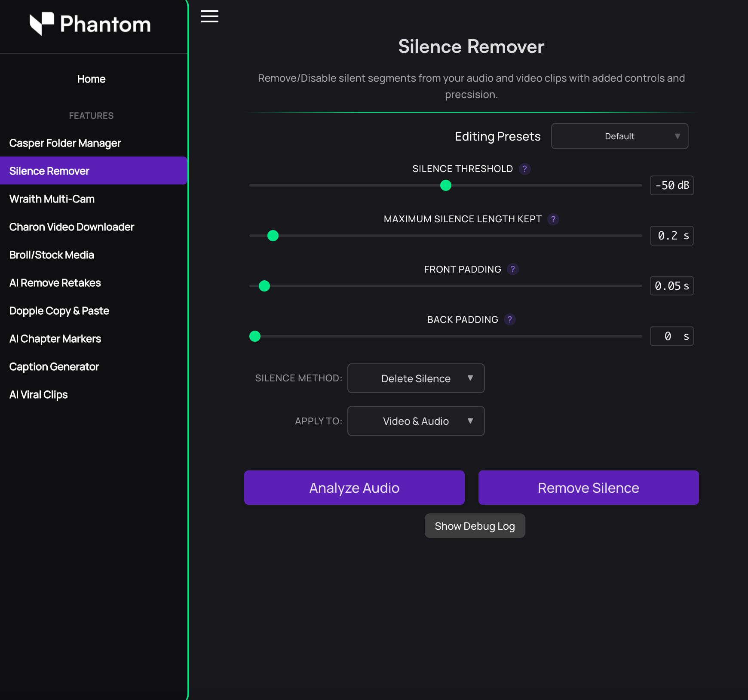
Task: Edit the 0.2 s silence length field
Action: 671,236
